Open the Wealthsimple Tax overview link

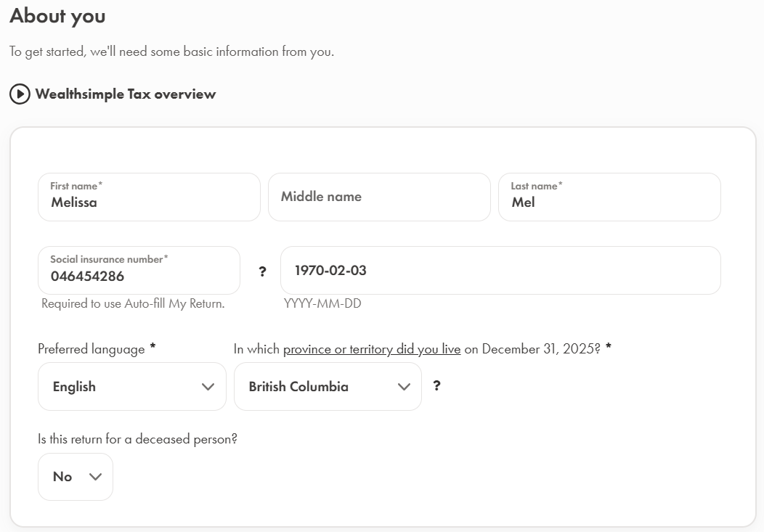click(125, 94)
